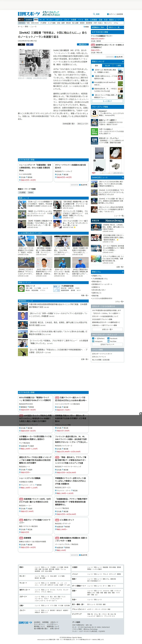Open the Instagram SNS icon

tap(93, 341)
